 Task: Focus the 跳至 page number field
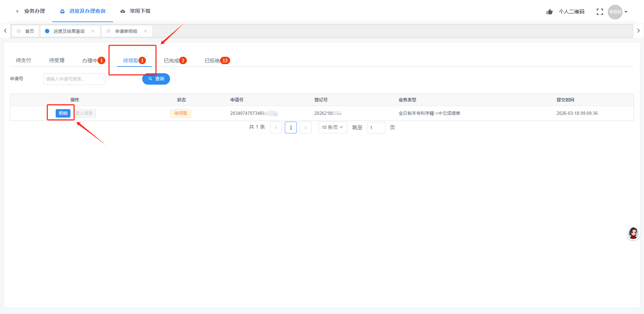click(x=376, y=128)
